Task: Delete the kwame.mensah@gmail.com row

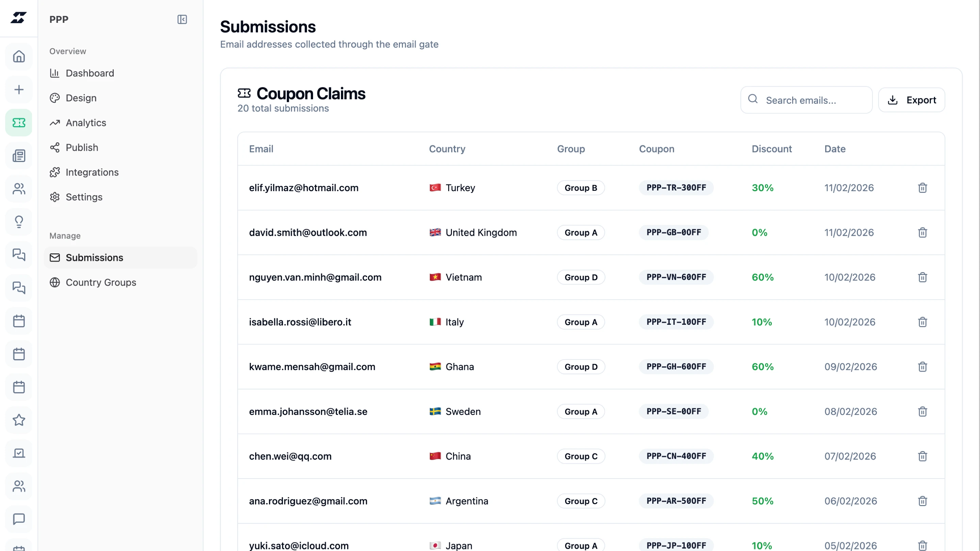Action: pos(922,367)
